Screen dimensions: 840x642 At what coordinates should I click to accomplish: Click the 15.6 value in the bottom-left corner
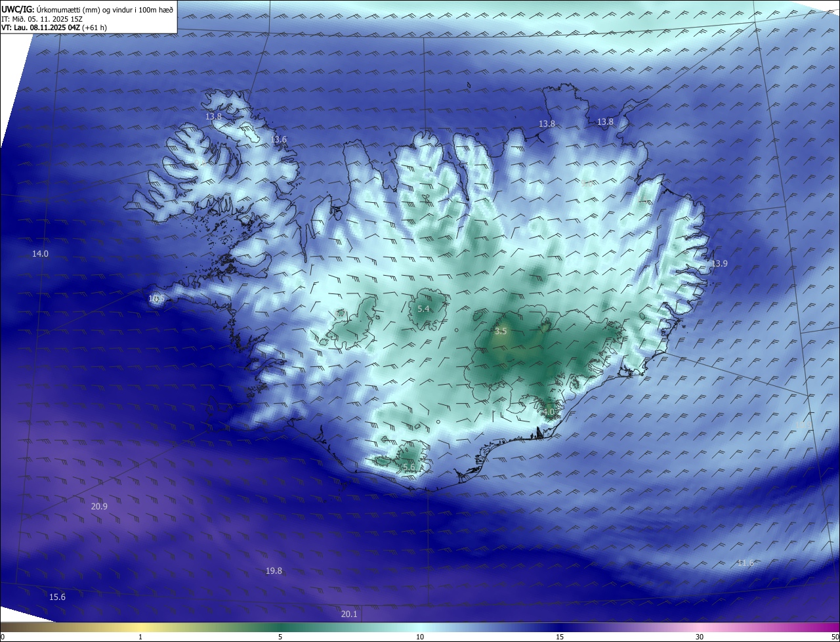(58, 597)
